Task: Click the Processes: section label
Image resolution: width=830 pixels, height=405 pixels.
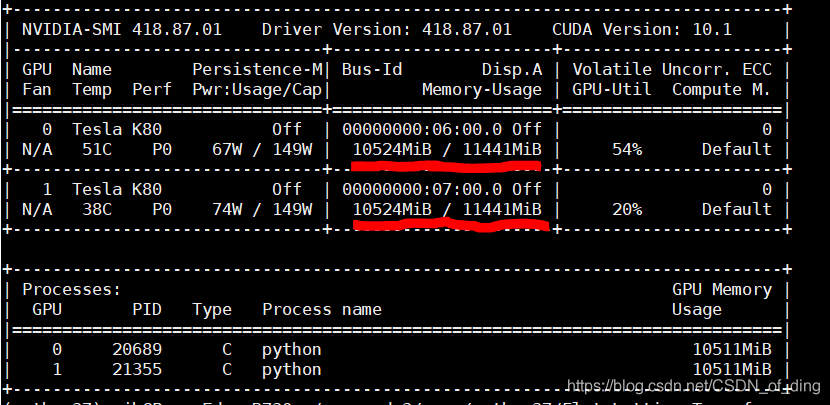Action: [x=72, y=290]
